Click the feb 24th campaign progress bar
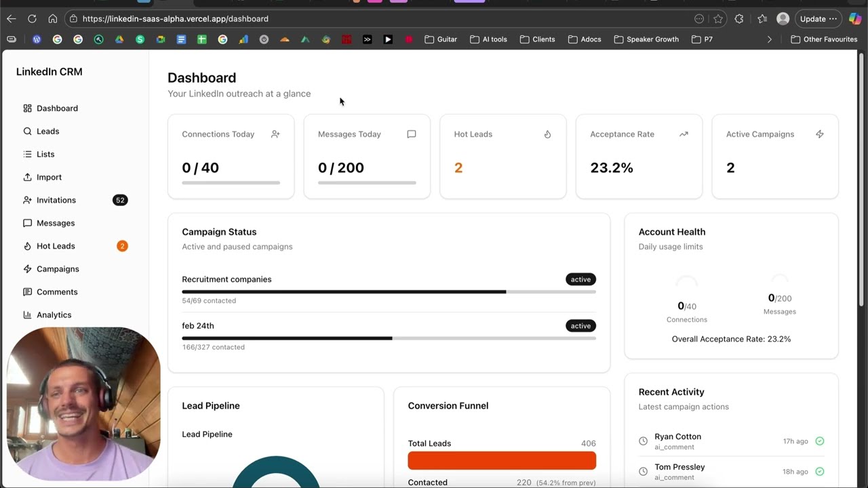Screen dimensions: 868x488 tap(389, 338)
